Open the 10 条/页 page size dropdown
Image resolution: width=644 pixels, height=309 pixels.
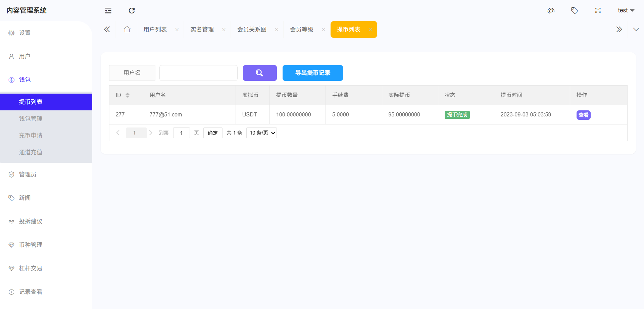pyautogui.click(x=261, y=133)
